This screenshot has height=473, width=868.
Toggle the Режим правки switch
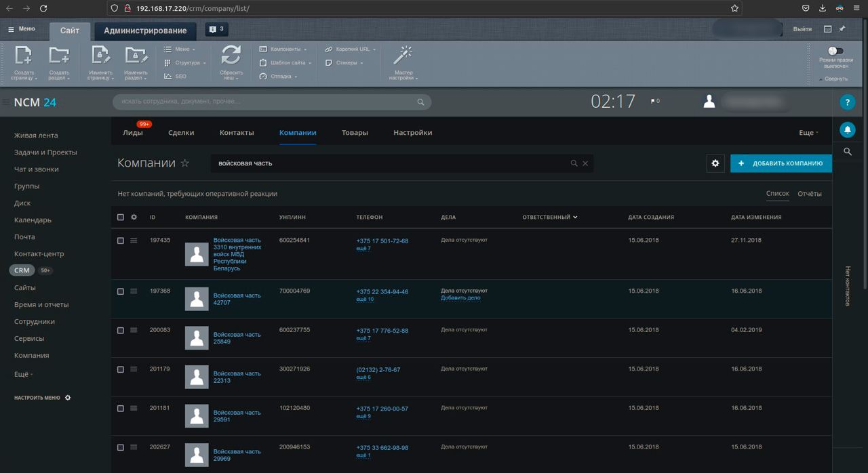pos(835,51)
